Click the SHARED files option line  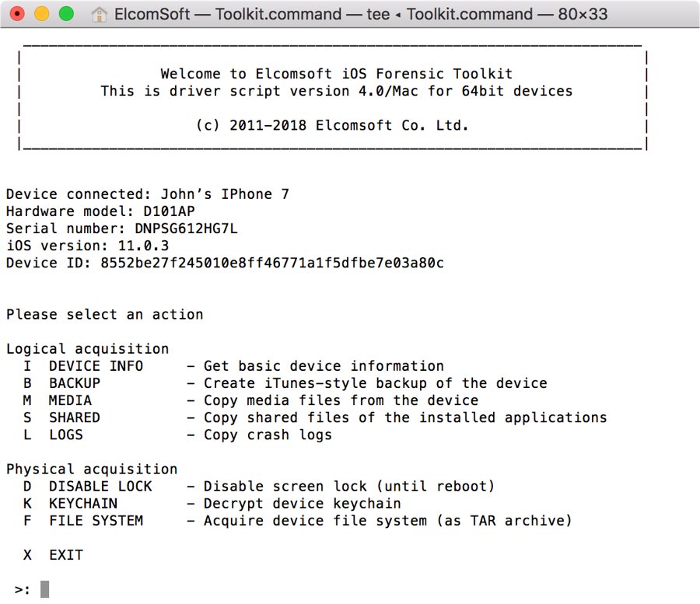click(x=75, y=417)
